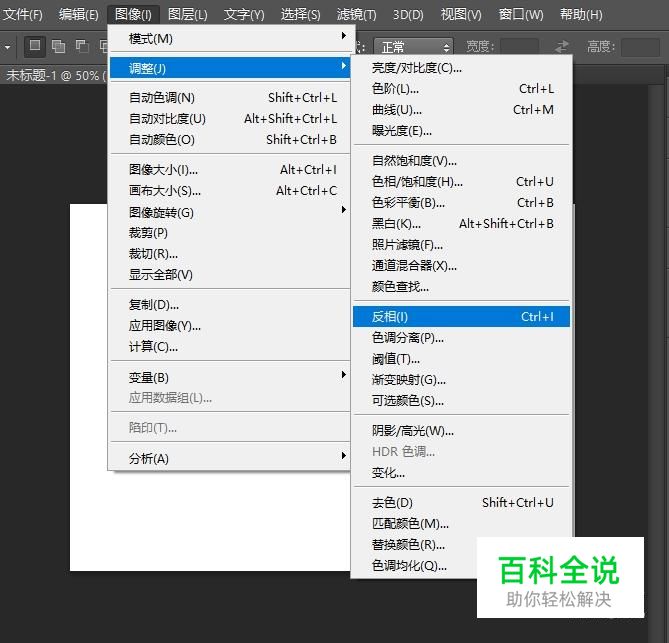Open 自然饱和度(V) adjustment
The width and height of the screenshot is (669, 643).
click(461, 161)
